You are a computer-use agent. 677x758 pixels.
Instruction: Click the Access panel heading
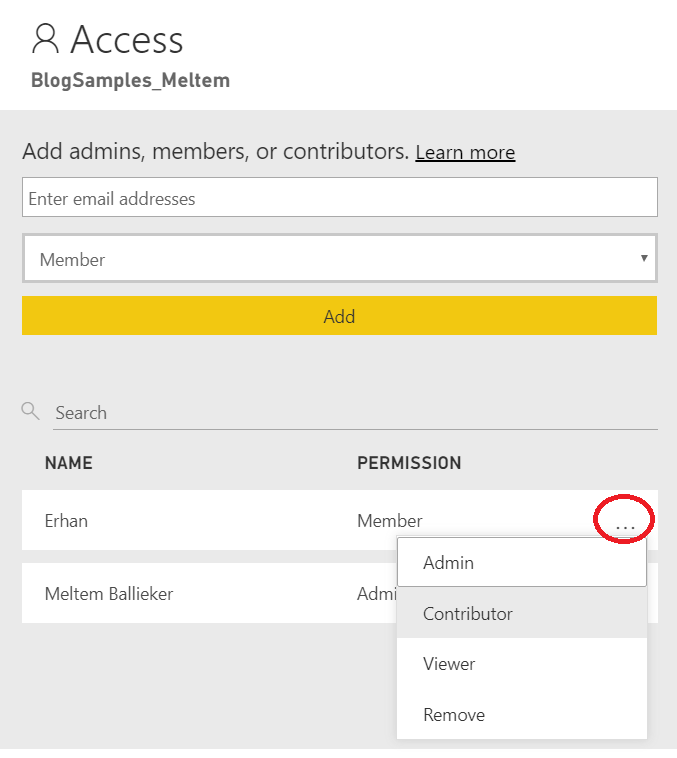tap(127, 40)
